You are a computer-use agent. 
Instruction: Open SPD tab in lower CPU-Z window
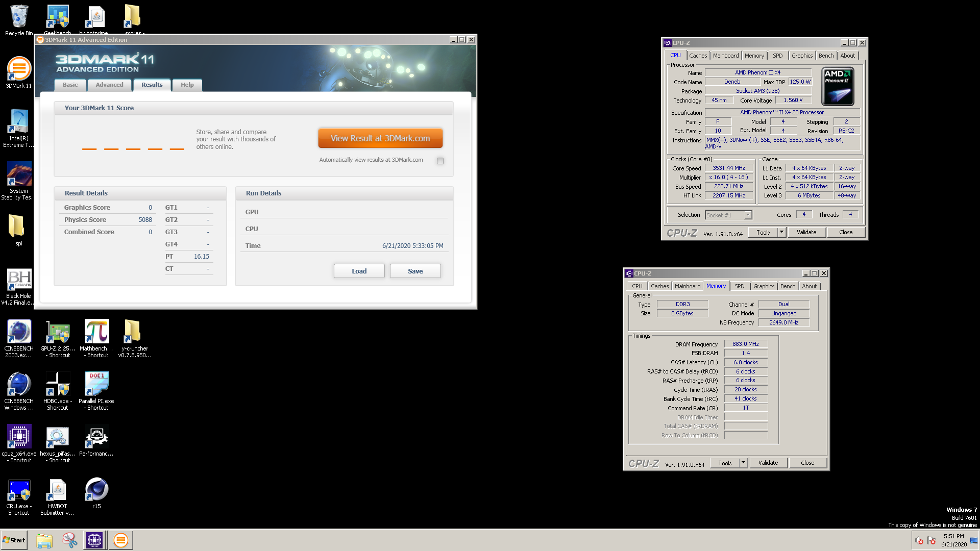pos(739,286)
